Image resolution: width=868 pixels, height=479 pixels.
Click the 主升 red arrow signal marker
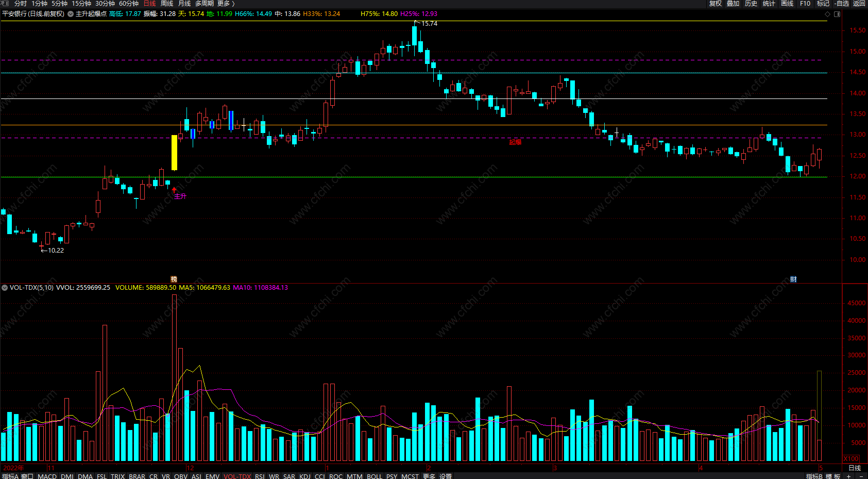click(x=174, y=190)
